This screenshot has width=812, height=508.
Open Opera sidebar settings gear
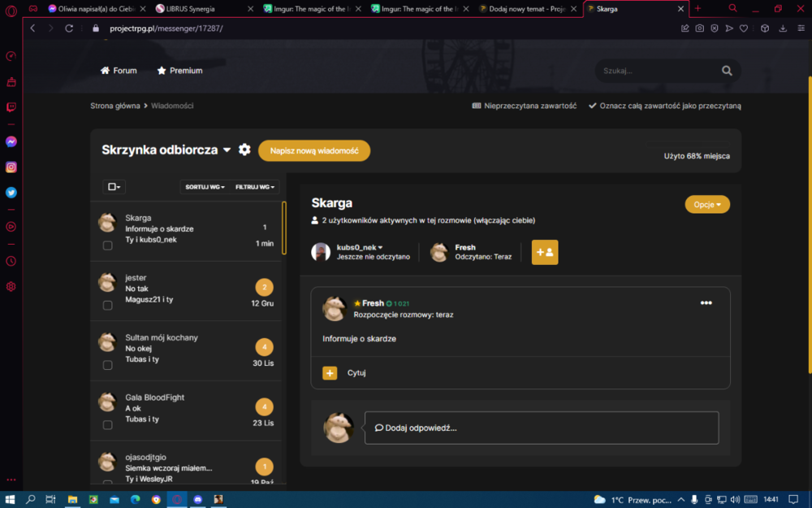tap(11, 287)
